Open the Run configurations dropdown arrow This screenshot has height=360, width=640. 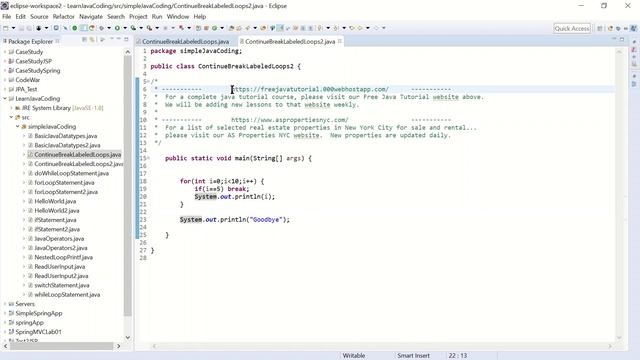tap(125, 28)
